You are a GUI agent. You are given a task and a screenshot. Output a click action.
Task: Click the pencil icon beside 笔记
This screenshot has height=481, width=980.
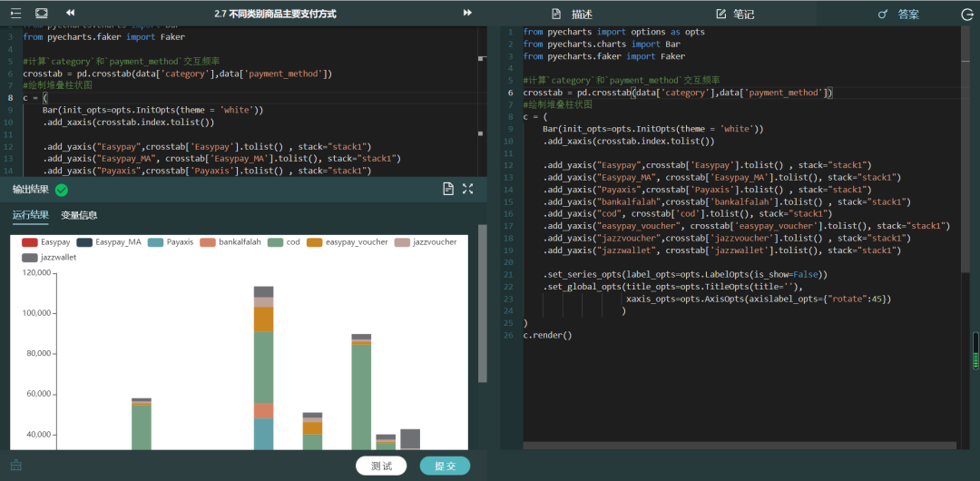point(720,14)
